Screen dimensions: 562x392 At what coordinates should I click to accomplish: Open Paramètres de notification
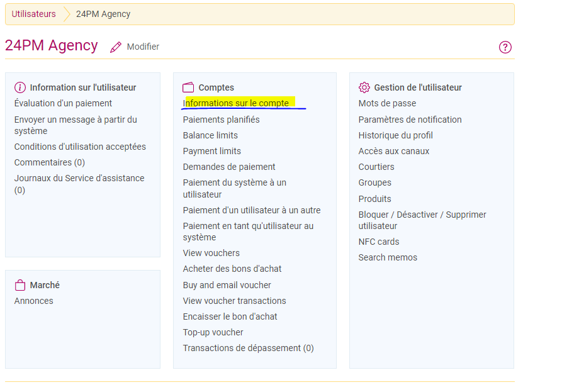[410, 120]
